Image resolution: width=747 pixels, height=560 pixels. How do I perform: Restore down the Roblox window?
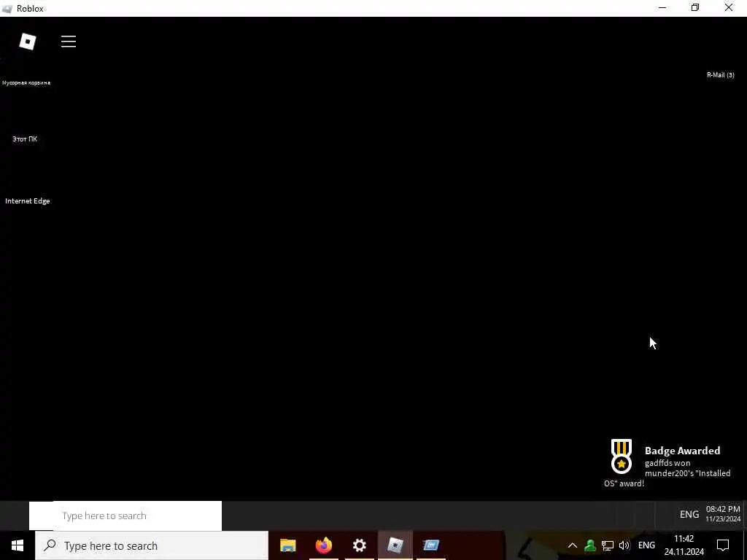pos(695,8)
